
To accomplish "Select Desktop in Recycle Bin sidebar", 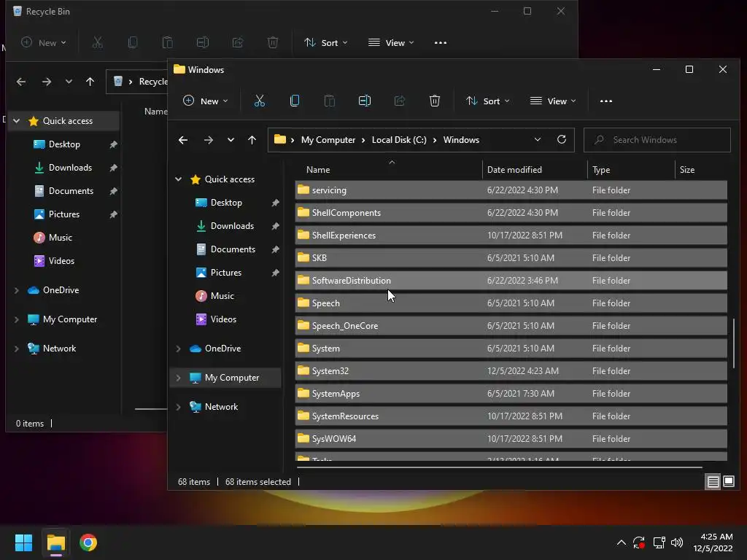I will pos(64,144).
